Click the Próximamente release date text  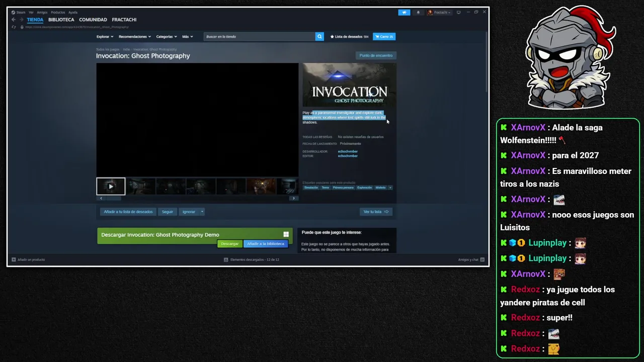(x=350, y=144)
